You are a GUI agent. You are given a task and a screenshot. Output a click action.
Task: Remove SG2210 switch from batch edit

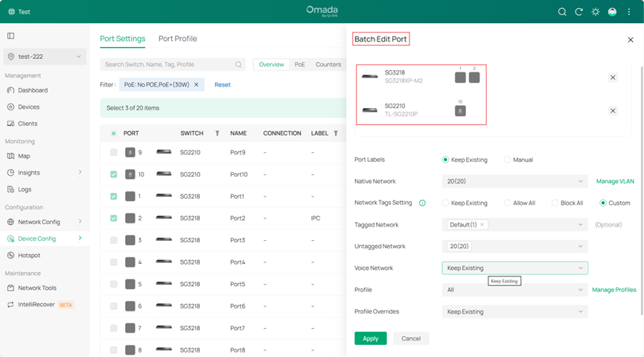click(x=613, y=111)
